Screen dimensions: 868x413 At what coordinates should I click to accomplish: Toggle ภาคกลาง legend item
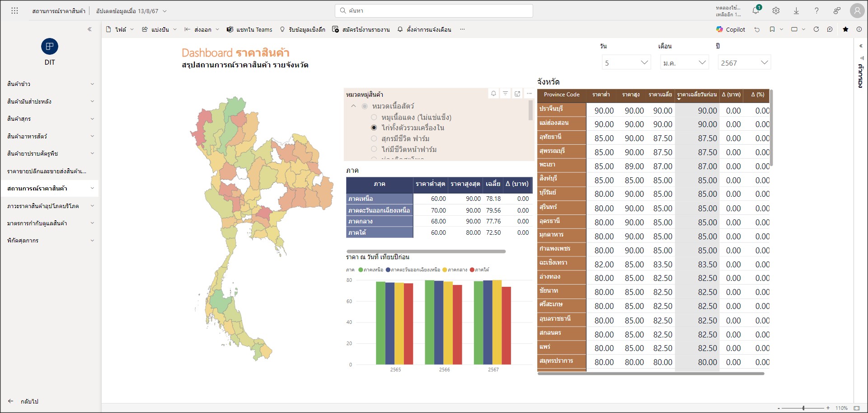click(455, 270)
